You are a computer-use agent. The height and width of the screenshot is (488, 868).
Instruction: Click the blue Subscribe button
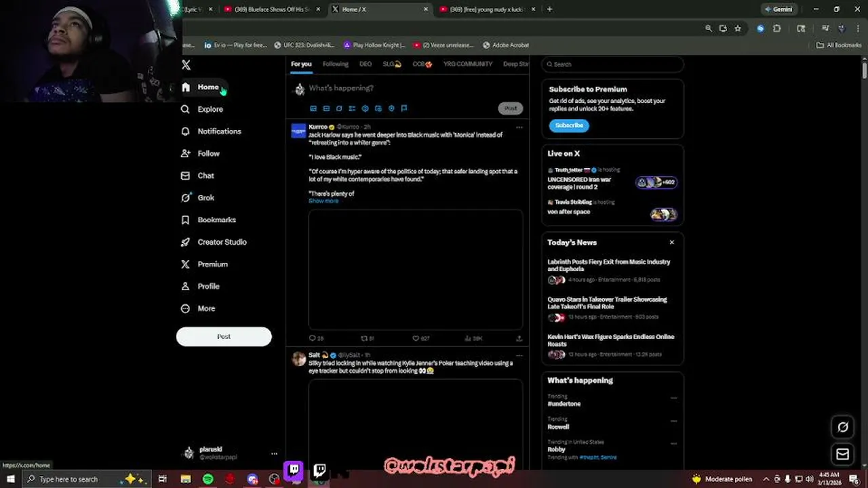coord(569,125)
